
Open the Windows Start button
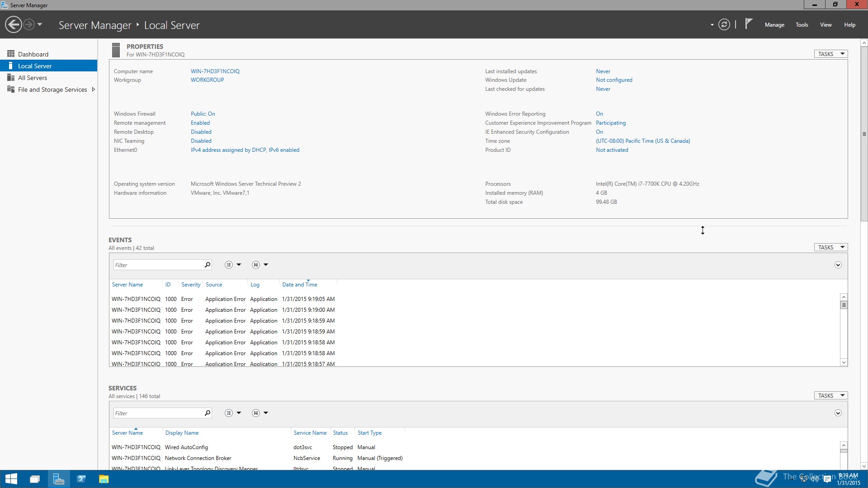(11, 479)
